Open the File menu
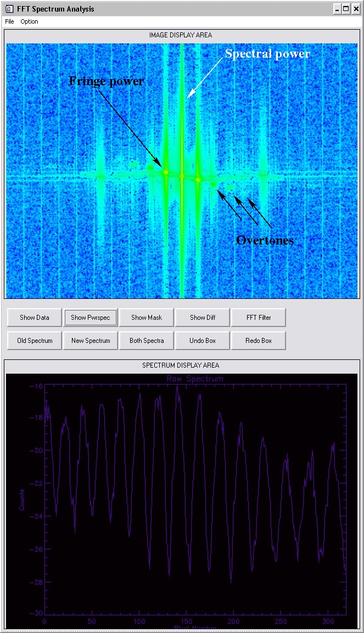 point(9,21)
